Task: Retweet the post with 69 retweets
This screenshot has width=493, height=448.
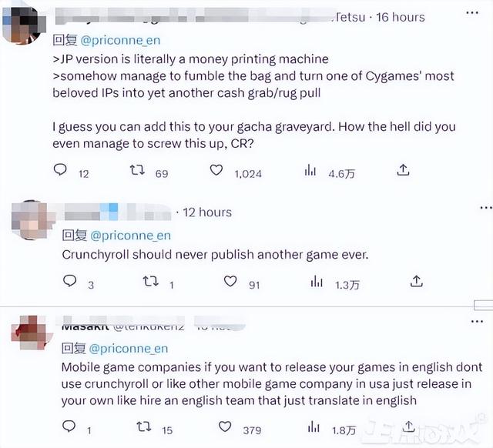Action: tap(137, 170)
